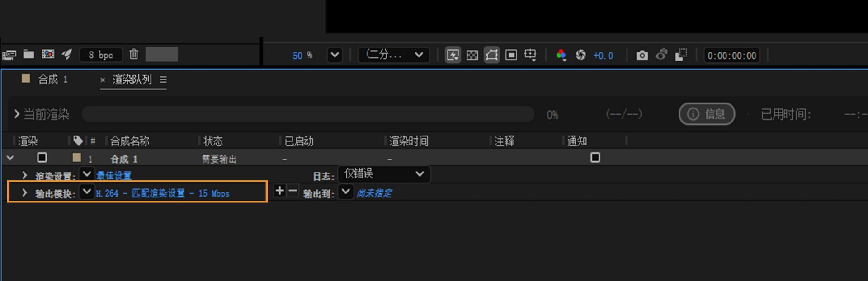This screenshot has width=868, height=281.
Task: Click the new composition icon
Action: coord(48,54)
